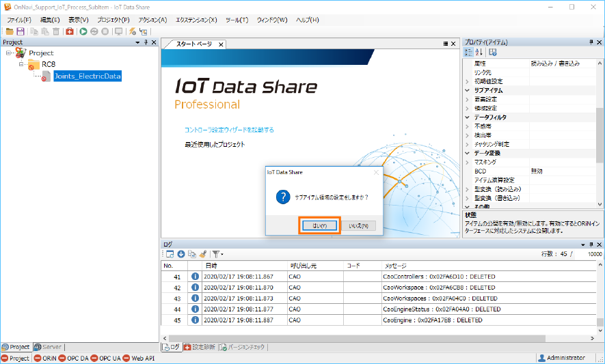Click the filter funnel icon in log toolbar
This screenshot has width=605, height=364.
click(215, 254)
